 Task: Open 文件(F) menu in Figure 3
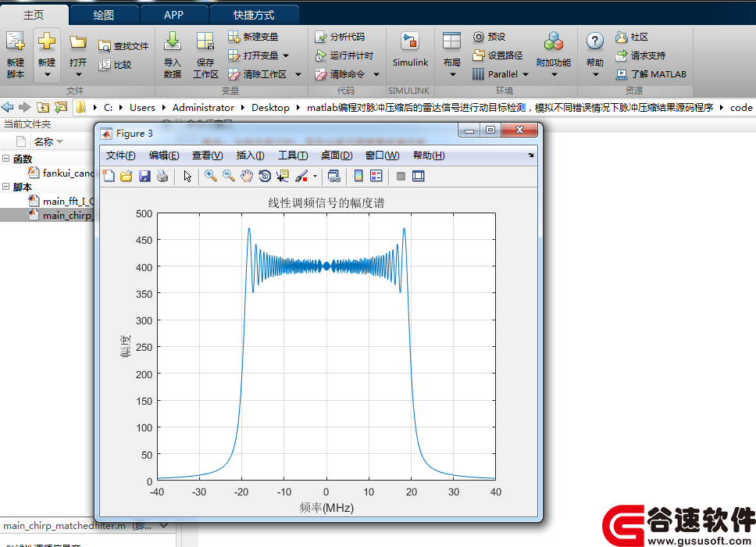[x=120, y=156]
